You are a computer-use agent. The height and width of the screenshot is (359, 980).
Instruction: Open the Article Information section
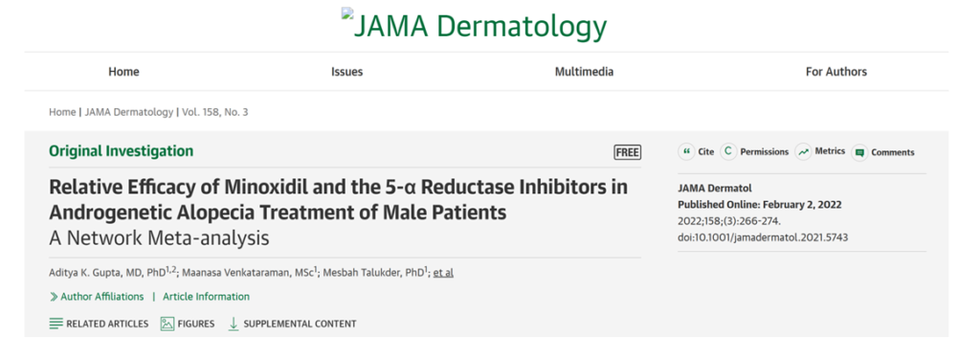(207, 297)
